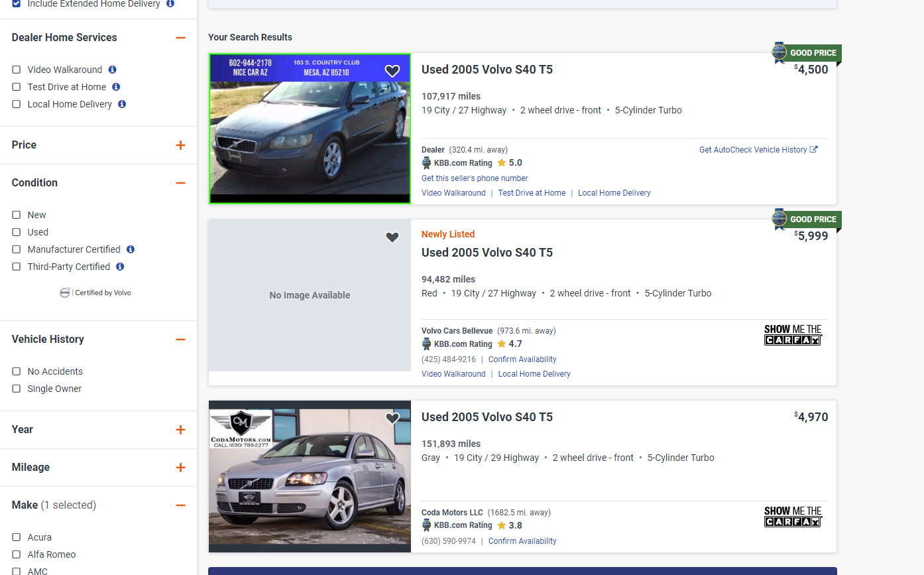The image size is (924, 575).
Task: Open Get AutoCheck Vehicle History link
Action: [758, 150]
